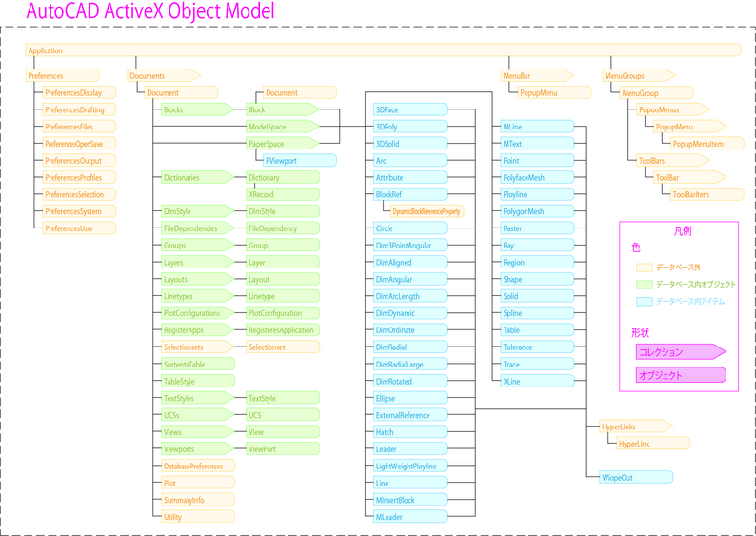
Task: Click the 3DSolid item box
Action: (410, 143)
